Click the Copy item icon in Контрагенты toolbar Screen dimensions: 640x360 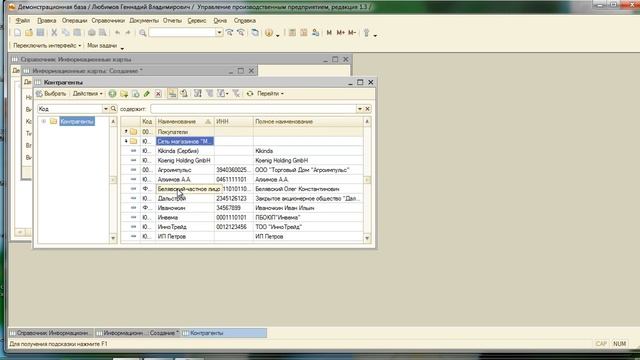(x=136, y=94)
